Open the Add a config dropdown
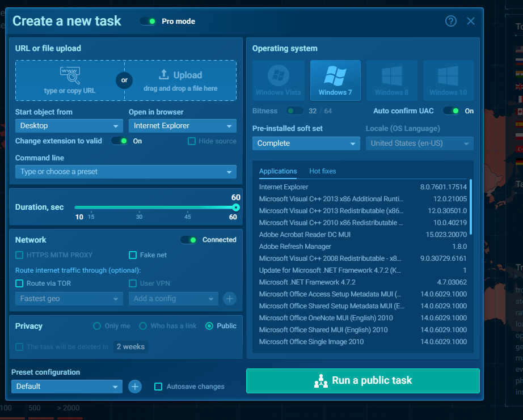This screenshot has width=523, height=420. [x=174, y=299]
